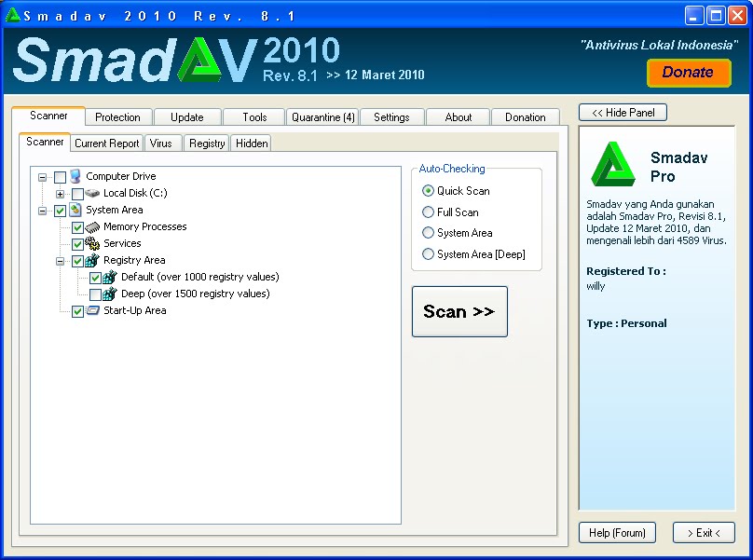Click the Donate button
This screenshot has width=753, height=560.
(689, 72)
